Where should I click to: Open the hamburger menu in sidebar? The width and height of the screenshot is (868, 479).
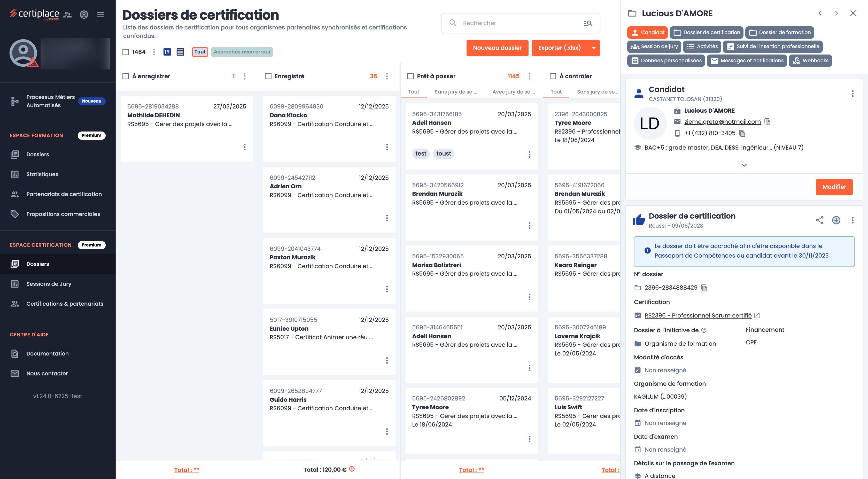coord(100,14)
